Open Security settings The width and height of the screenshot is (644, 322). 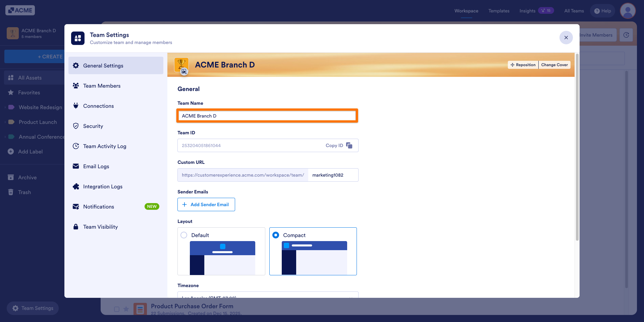[116, 126]
